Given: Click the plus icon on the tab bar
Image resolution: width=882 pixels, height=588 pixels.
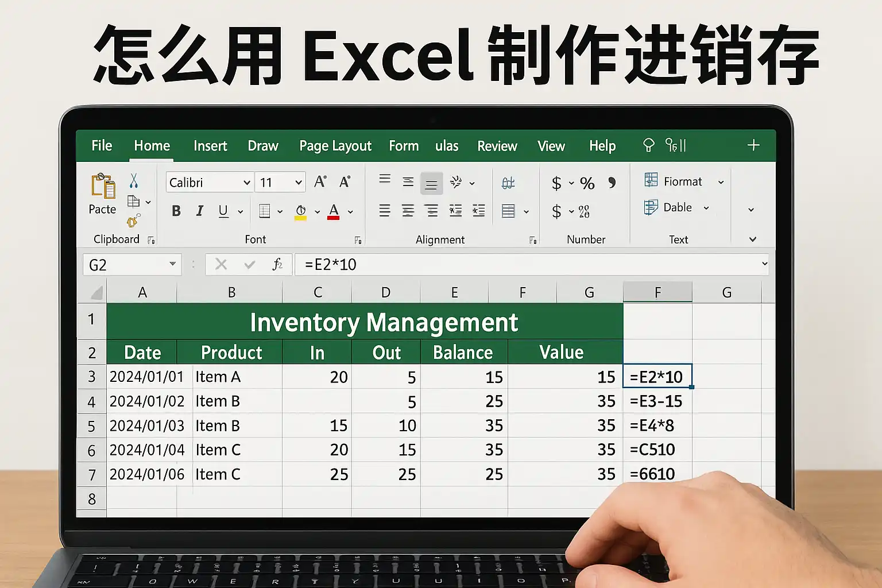Looking at the screenshot, I should [x=753, y=145].
